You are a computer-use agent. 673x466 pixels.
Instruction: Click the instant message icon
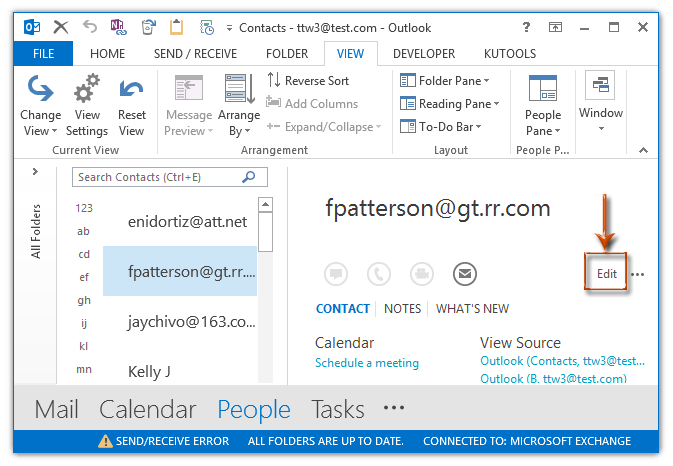pos(336,274)
